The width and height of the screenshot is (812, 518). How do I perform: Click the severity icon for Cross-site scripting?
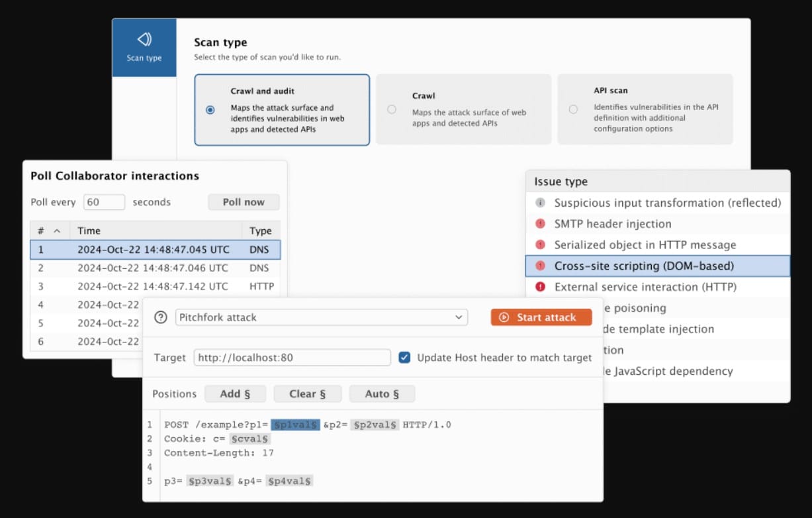click(x=540, y=266)
